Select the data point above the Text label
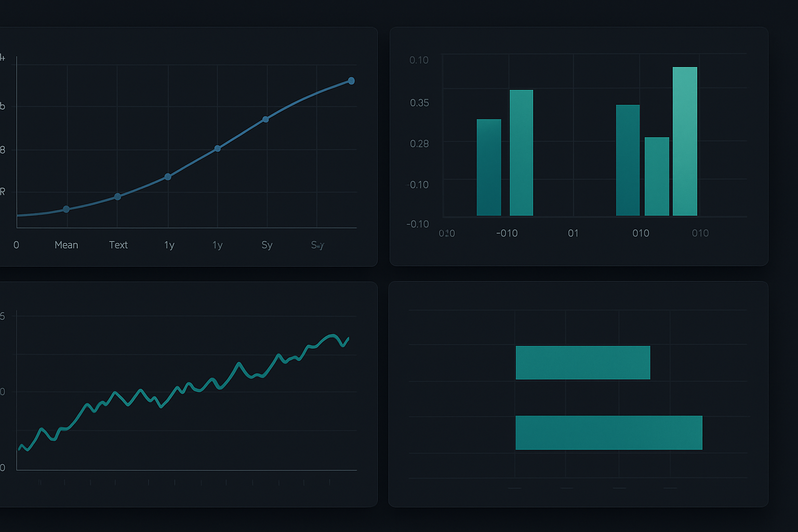 [117, 196]
